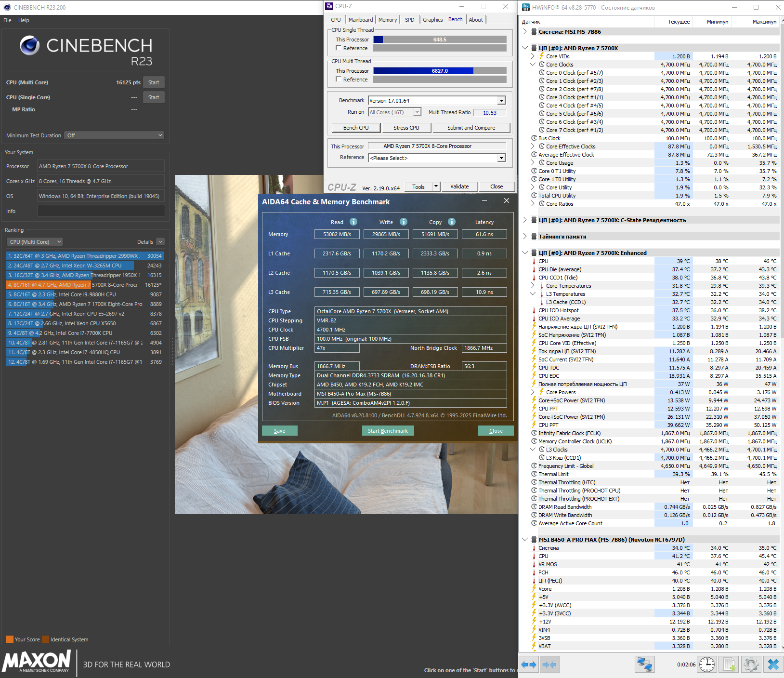Viewport: 784px width, 678px height.
Task: Collapse the L3 Temperatures node
Action: (533, 294)
